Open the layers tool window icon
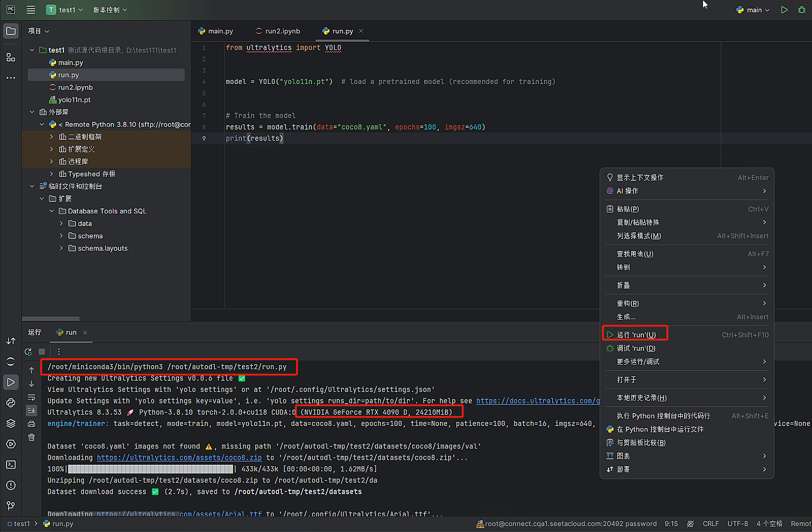 (11, 424)
